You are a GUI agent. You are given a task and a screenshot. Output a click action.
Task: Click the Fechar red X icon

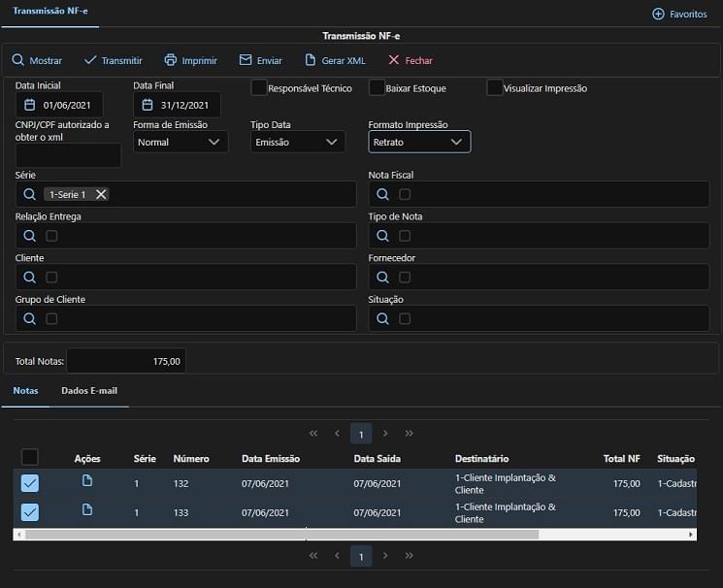click(x=394, y=60)
